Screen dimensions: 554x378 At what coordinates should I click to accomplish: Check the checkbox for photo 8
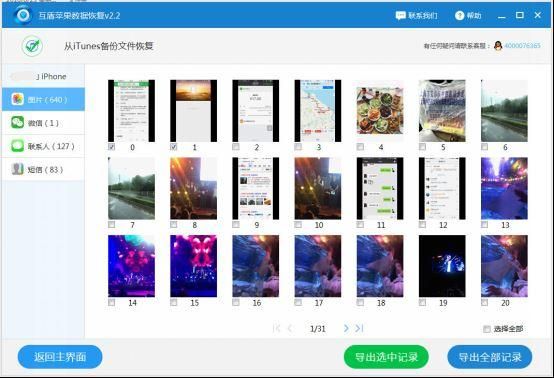(174, 224)
